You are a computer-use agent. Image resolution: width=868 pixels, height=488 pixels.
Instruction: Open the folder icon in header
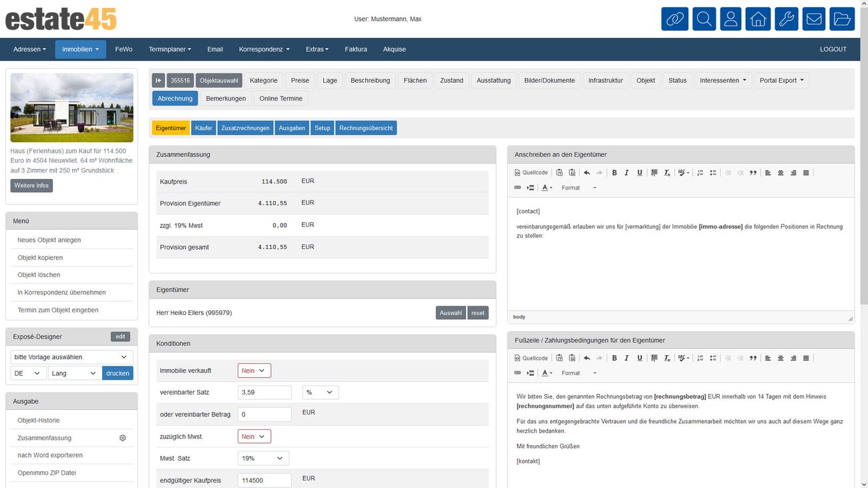click(842, 19)
